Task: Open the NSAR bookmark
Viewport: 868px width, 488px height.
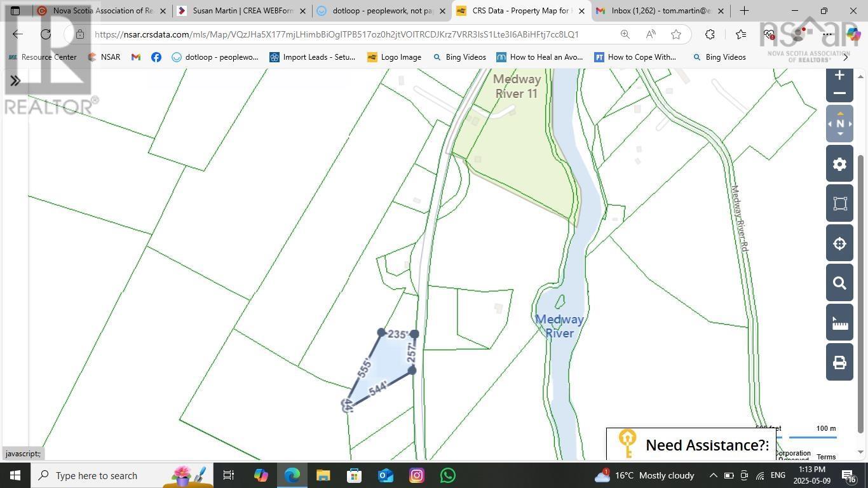Action: [104, 57]
